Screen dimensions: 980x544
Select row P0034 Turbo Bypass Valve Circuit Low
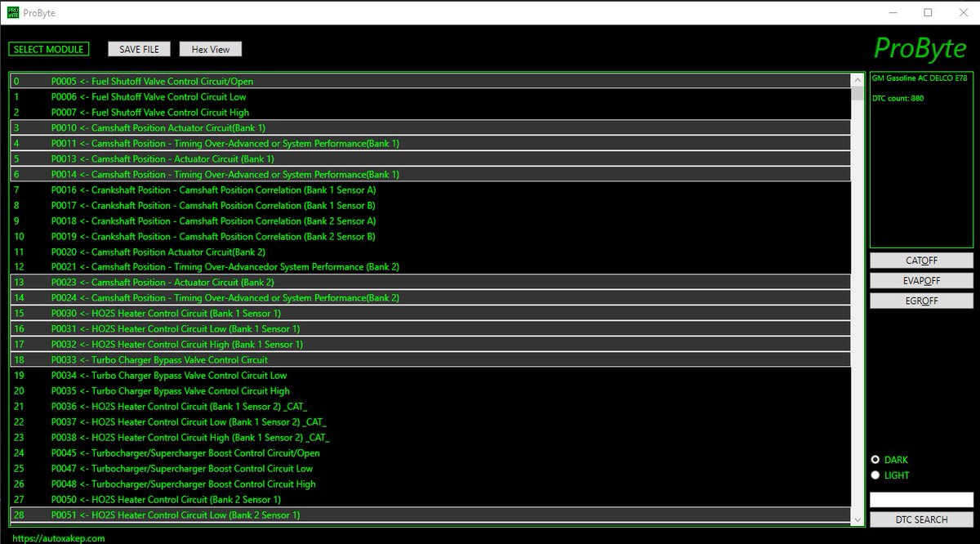pyautogui.click(x=430, y=376)
